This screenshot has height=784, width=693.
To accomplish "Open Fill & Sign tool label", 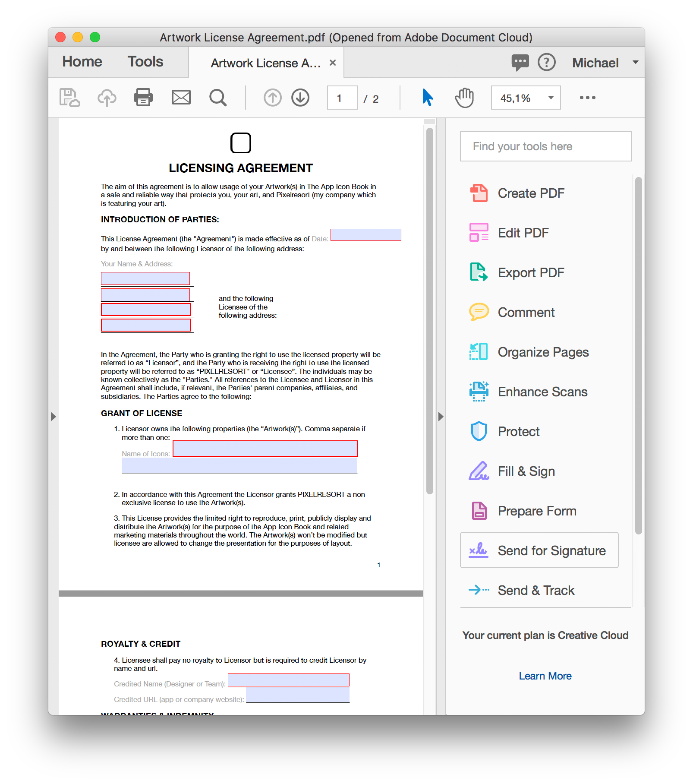I will tap(526, 471).
